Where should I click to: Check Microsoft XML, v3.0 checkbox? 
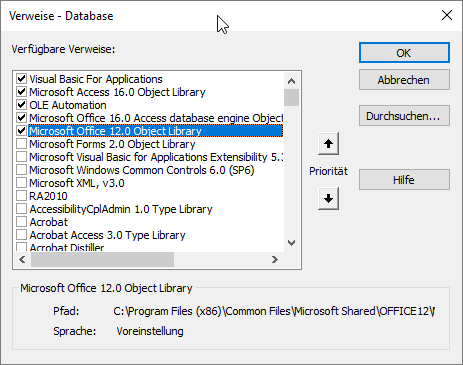22,183
